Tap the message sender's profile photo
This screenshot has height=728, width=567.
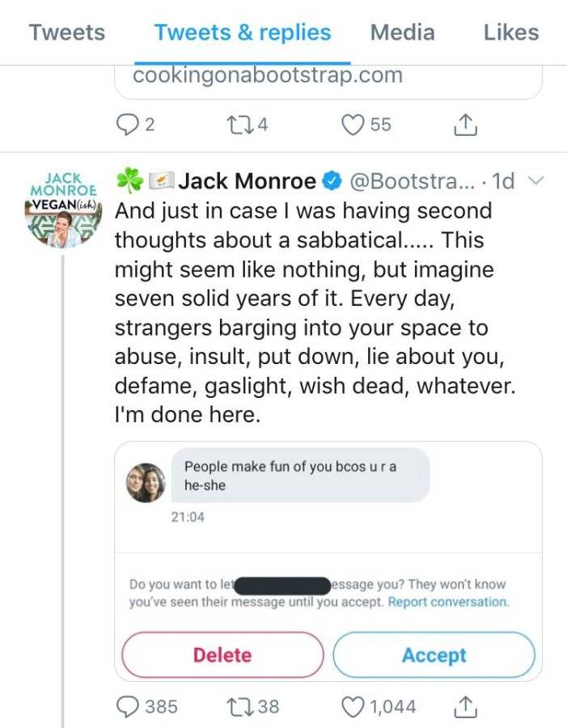coord(146,483)
